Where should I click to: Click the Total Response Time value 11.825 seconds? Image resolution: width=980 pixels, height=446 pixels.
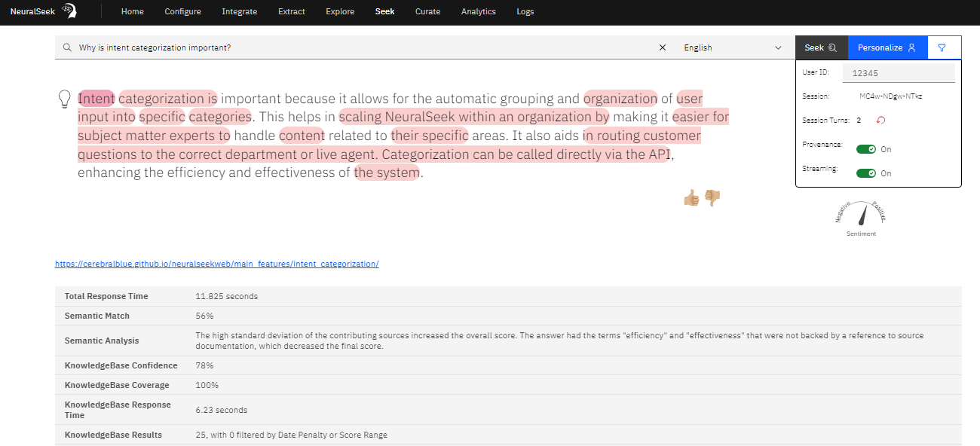click(x=226, y=296)
